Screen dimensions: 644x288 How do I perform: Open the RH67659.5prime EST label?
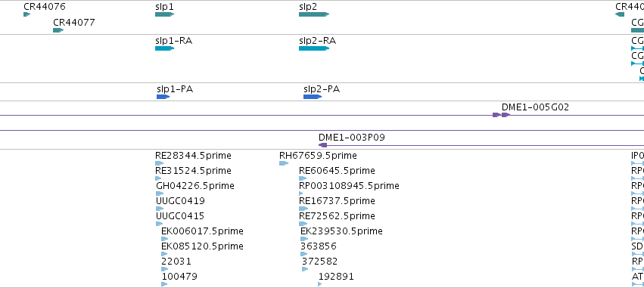pyautogui.click(x=318, y=156)
